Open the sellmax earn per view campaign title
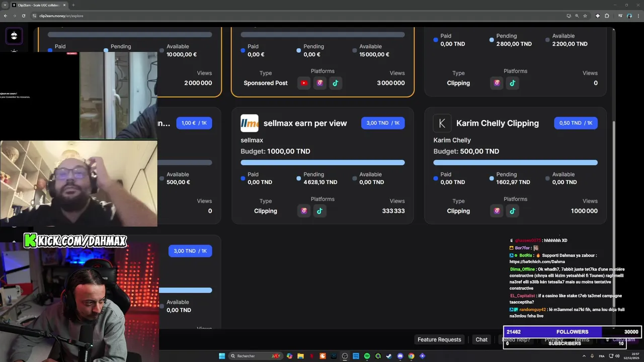Image resolution: width=644 pixels, height=362 pixels. (x=305, y=123)
